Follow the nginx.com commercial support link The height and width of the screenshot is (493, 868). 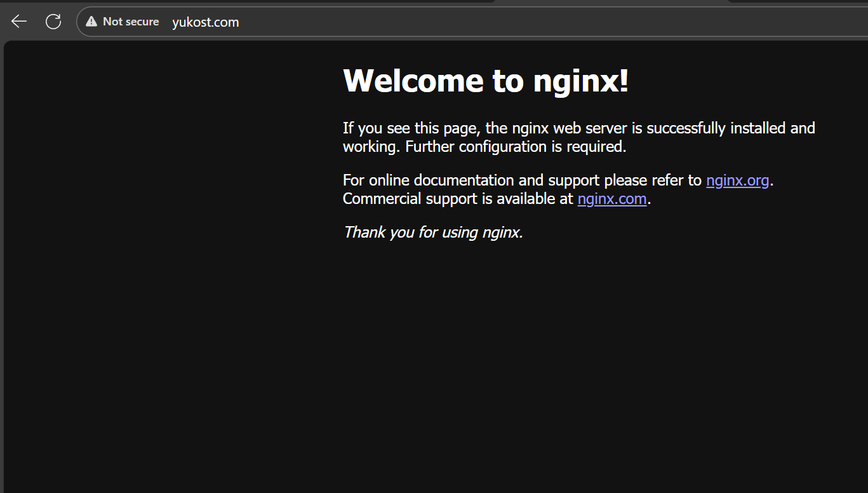pyautogui.click(x=612, y=199)
